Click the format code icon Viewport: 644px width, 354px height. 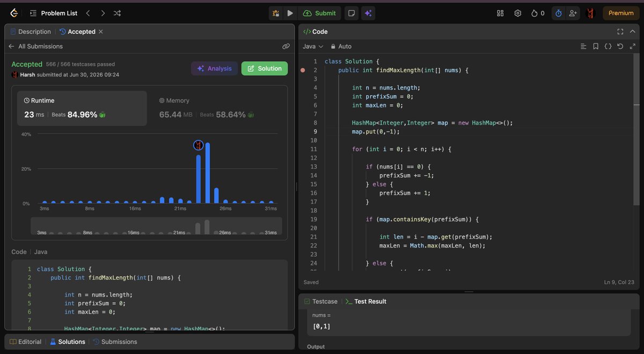point(583,46)
